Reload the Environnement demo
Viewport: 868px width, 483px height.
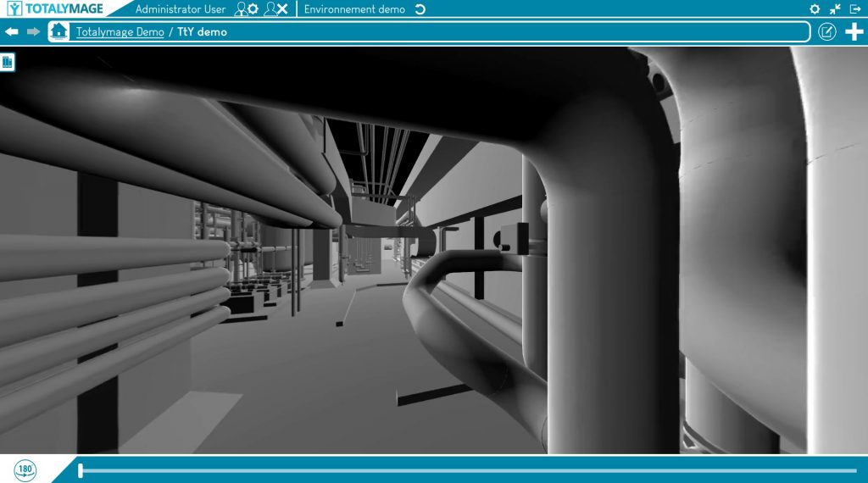coord(420,9)
